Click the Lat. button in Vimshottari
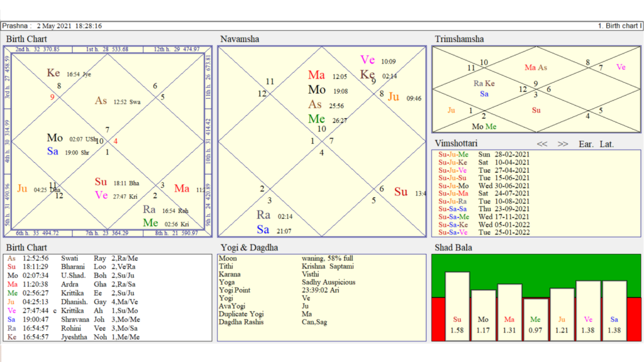 [x=607, y=144]
